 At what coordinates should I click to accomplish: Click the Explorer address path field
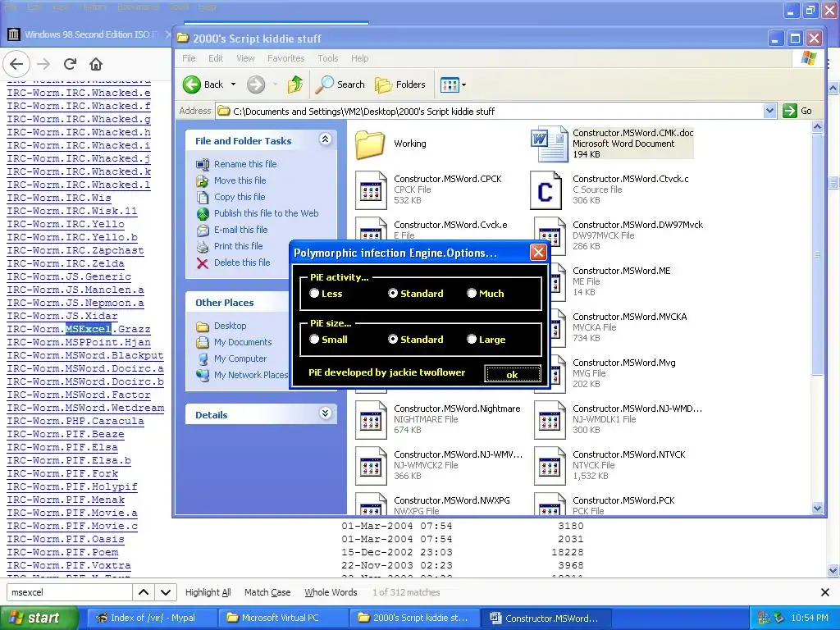point(490,111)
